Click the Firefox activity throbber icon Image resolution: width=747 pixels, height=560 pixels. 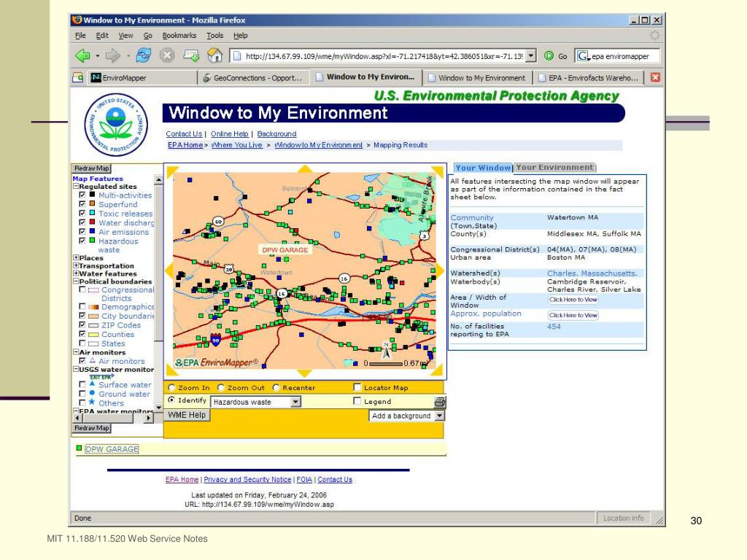[x=654, y=35]
